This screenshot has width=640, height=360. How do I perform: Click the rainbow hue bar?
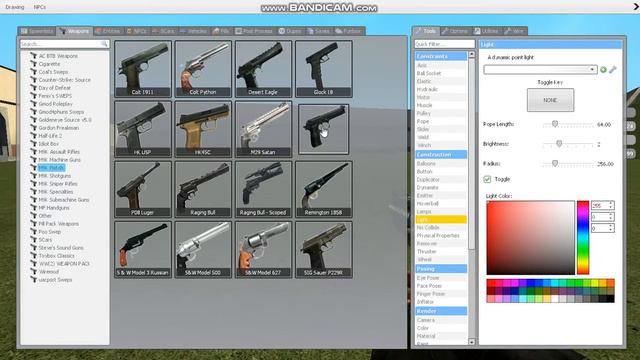pyautogui.click(x=583, y=238)
